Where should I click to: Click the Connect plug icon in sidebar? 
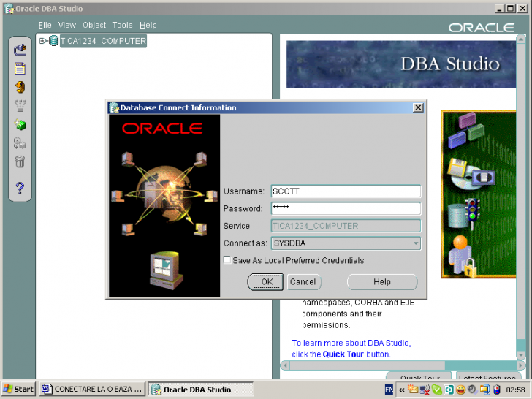[x=20, y=50]
